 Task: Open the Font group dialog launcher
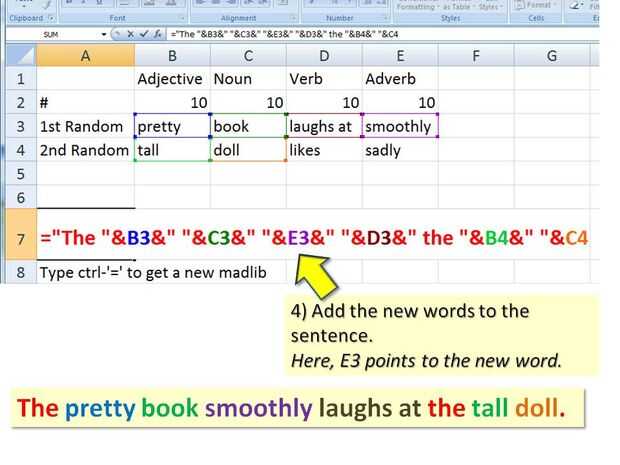(181, 18)
